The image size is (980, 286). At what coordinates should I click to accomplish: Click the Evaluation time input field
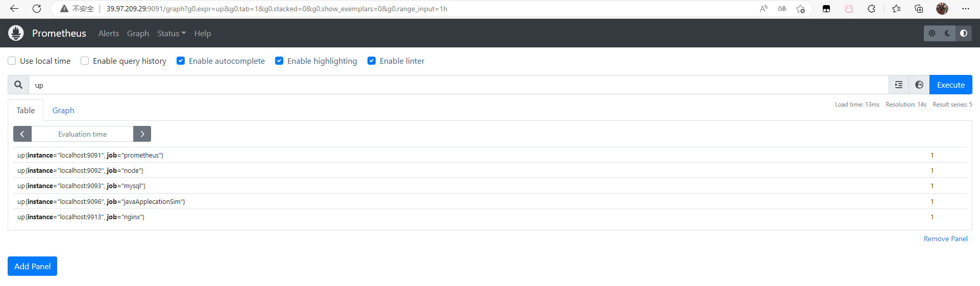pos(82,134)
